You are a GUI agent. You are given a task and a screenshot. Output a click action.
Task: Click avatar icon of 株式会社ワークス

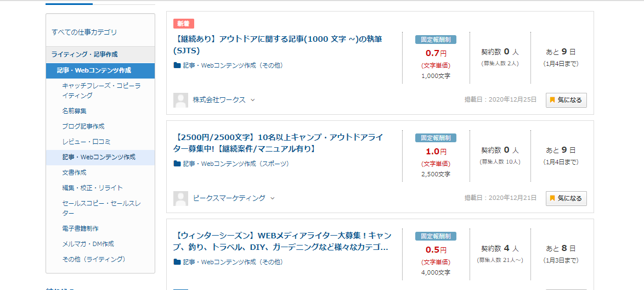tap(180, 100)
